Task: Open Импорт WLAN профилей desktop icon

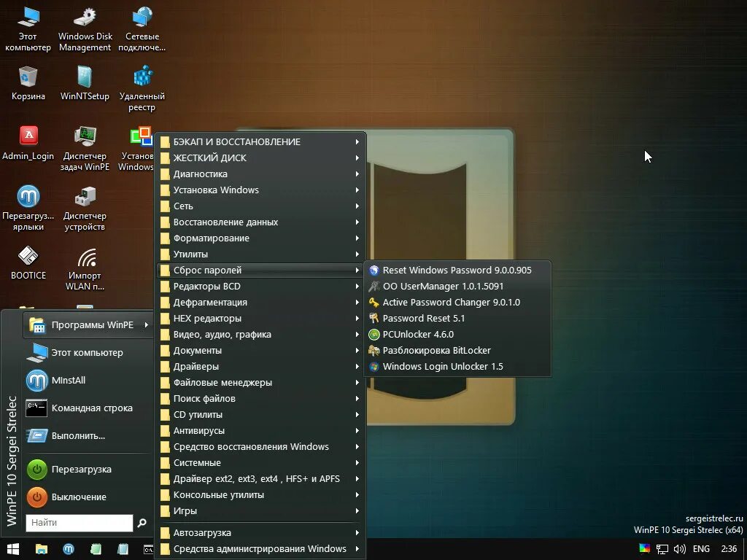Action: pyautogui.click(x=85, y=269)
